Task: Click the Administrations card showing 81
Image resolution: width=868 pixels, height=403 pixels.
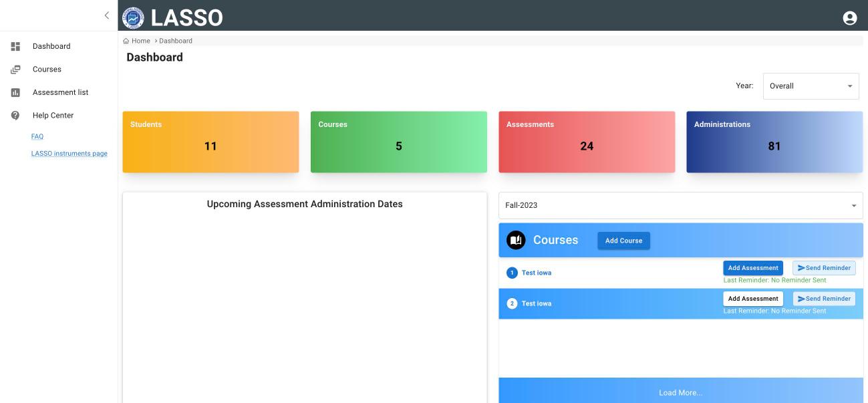Action: pos(774,142)
